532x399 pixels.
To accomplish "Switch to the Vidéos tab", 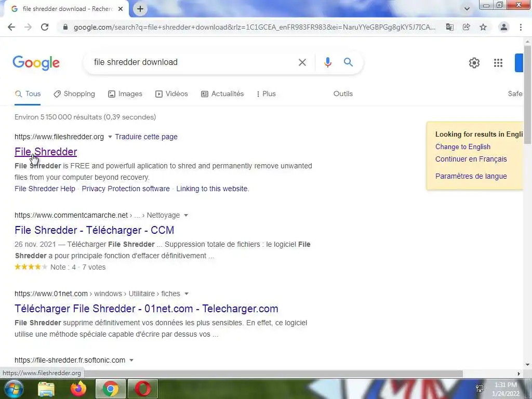I will coord(171,94).
